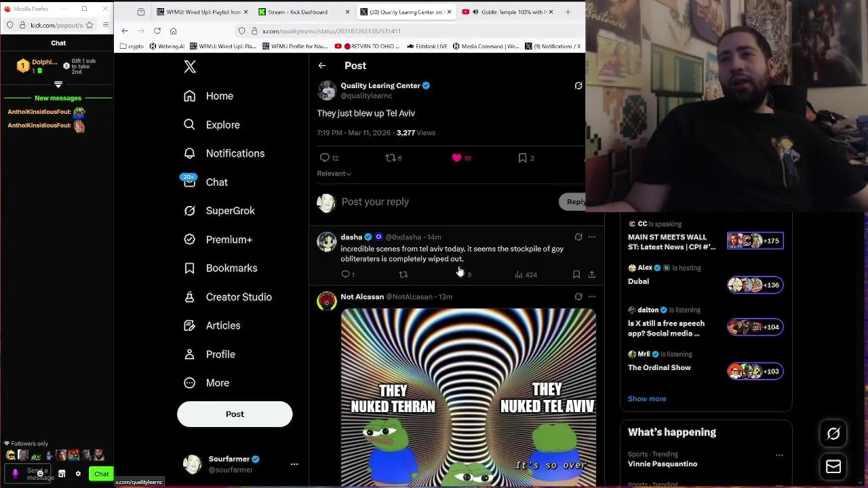Open Bookmarks in X sidebar

click(221, 268)
